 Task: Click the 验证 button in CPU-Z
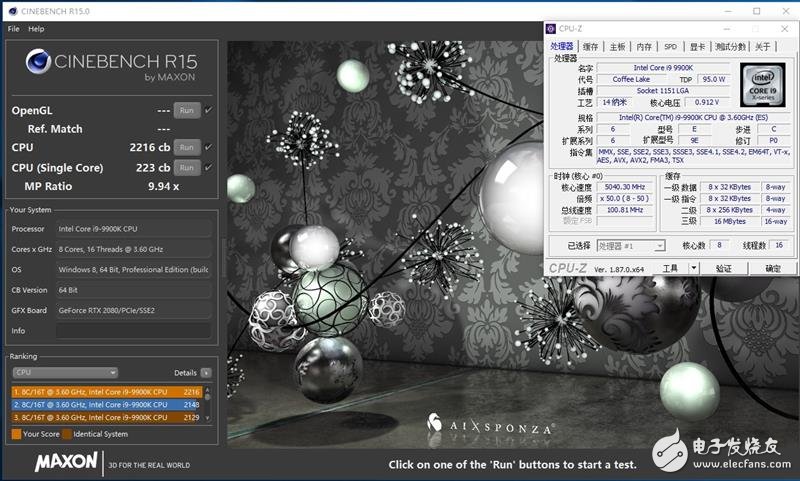tap(723, 268)
